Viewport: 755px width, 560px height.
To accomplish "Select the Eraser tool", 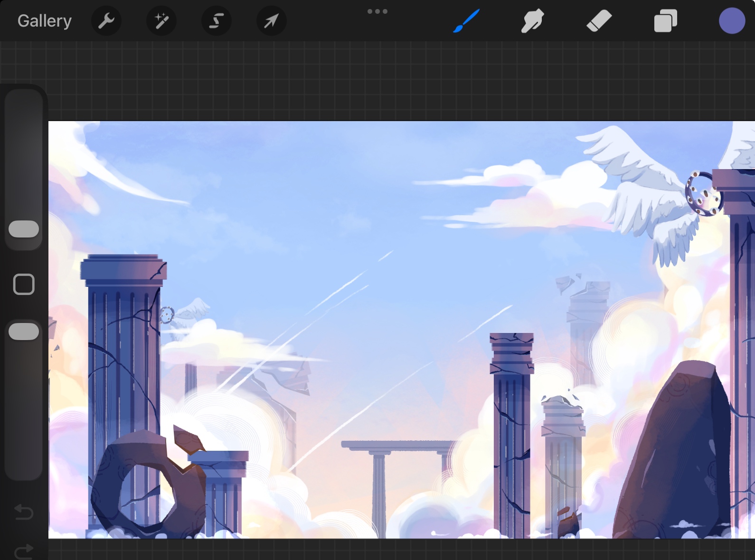I will (x=599, y=21).
